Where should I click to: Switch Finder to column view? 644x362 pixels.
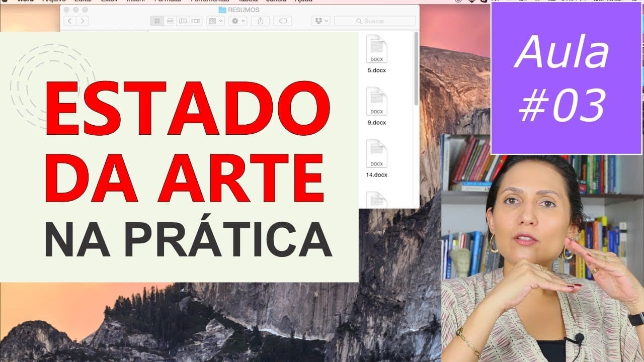(183, 21)
